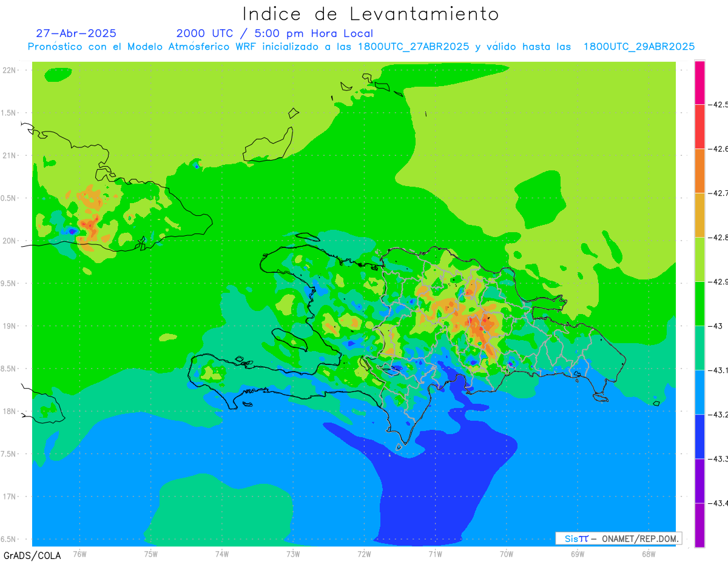Image resolution: width=728 pixels, height=562 pixels.
Task: Click the '-43.3' legend value
Action: click(x=719, y=459)
